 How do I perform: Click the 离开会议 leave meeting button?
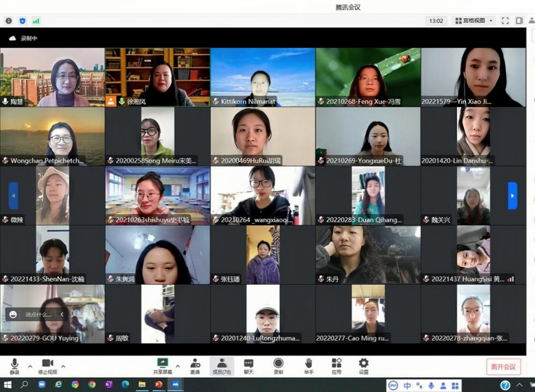(503, 367)
